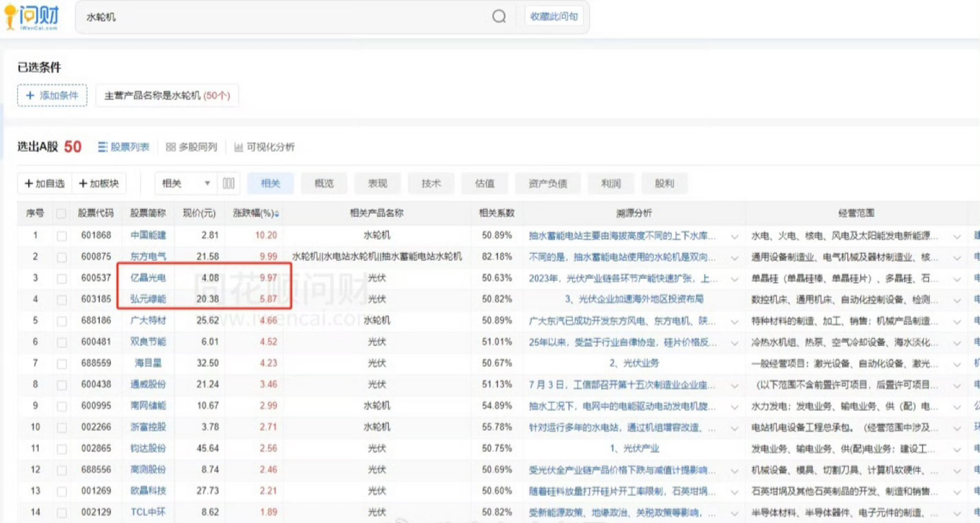Click the 涨跌幅 sort arrows icon
The height and width of the screenshot is (523, 980).
(x=277, y=214)
